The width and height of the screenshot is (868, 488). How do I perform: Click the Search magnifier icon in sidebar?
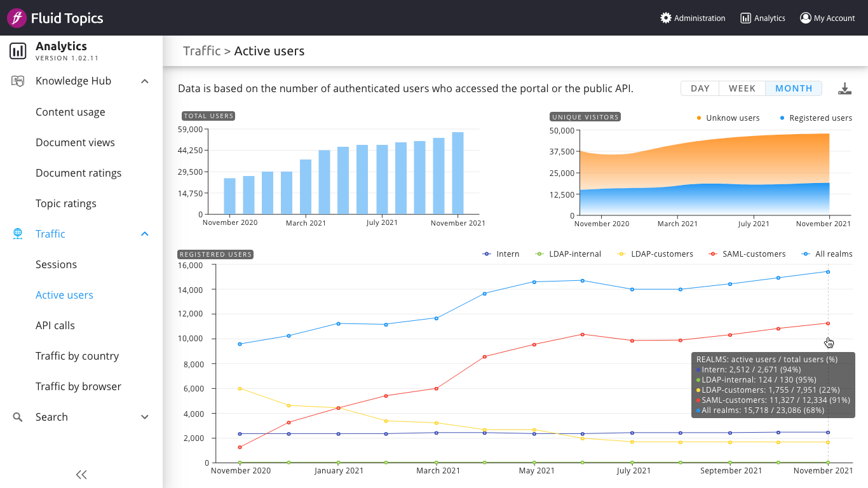tap(18, 417)
